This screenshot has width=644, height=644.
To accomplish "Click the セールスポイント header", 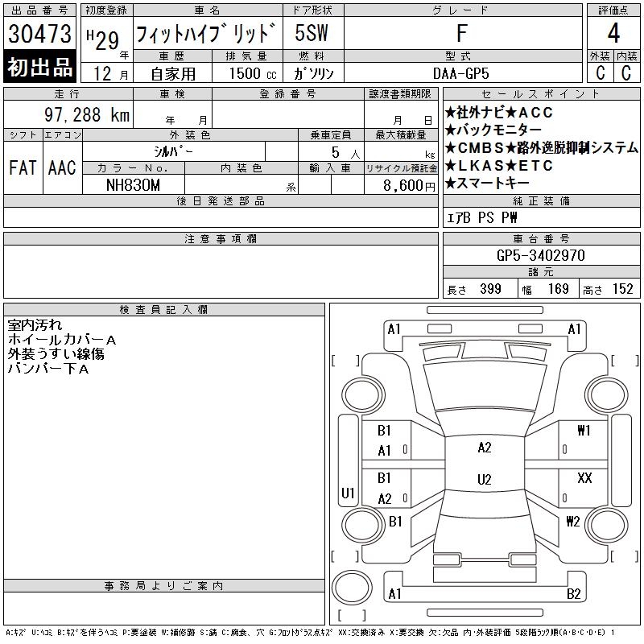I will 541,94.
